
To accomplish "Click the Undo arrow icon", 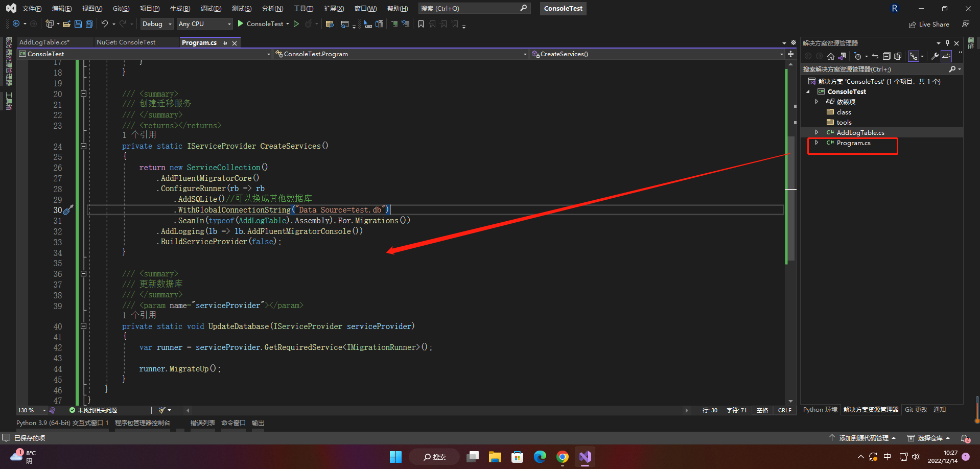I will (105, 24).
